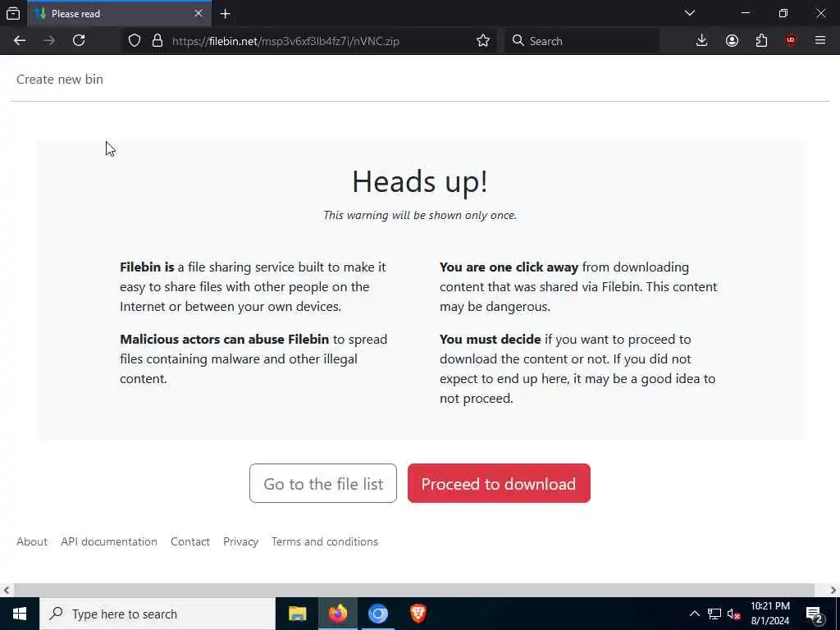This screenshot has width=840, height=630.
Task: Go back to the previous page
Action: [20, 41]
